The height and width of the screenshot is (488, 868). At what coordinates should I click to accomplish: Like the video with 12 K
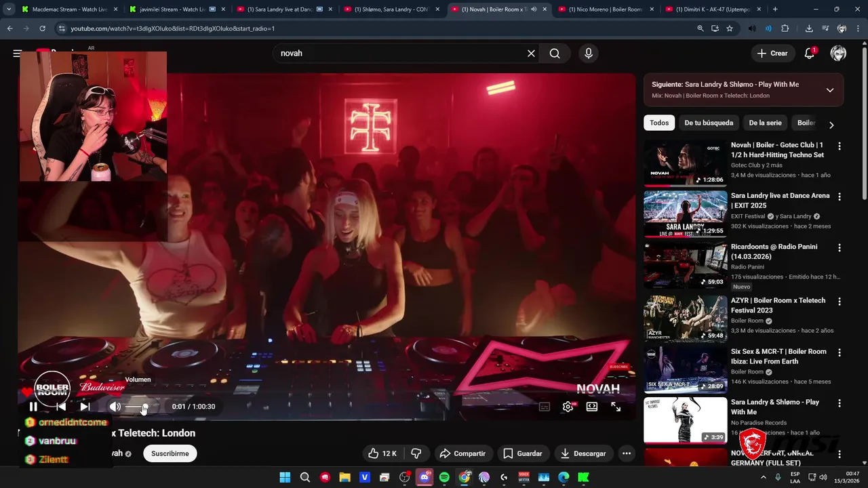[382, 453]
